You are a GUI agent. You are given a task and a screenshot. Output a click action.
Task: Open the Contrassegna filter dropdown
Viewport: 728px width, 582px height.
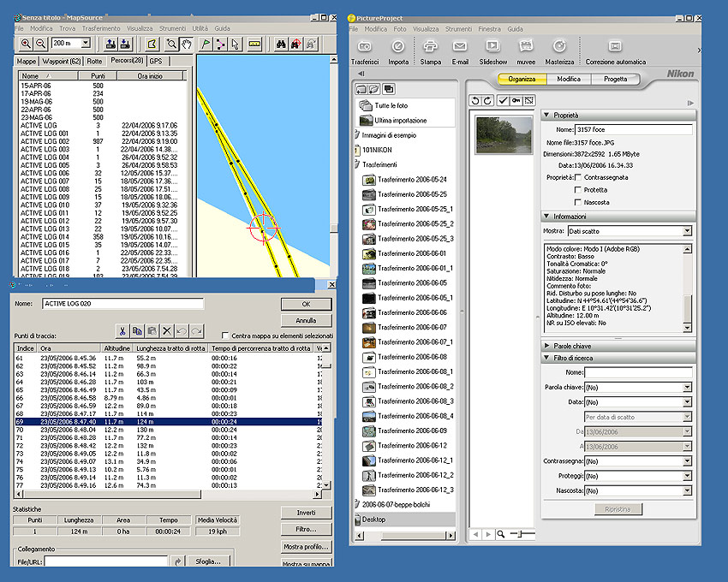pyautogui.click(x=687, y=461)
